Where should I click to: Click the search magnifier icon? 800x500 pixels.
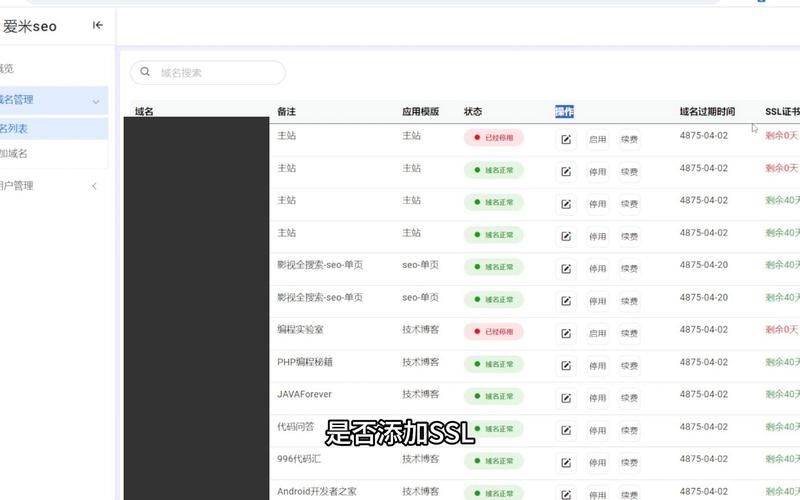(x=145, y=72)
